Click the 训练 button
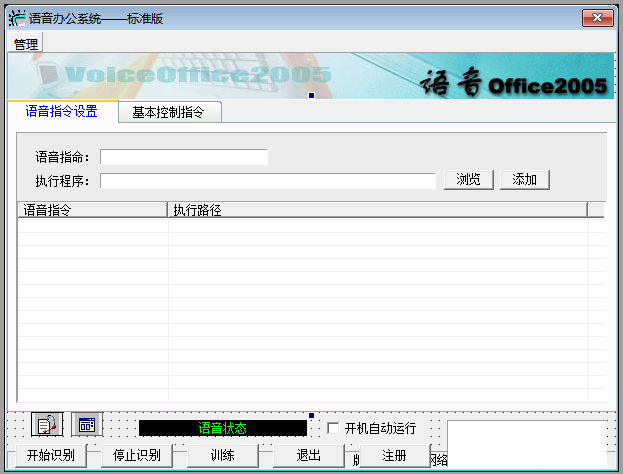This screenshot has width=623, height=474. coord(222,455)
